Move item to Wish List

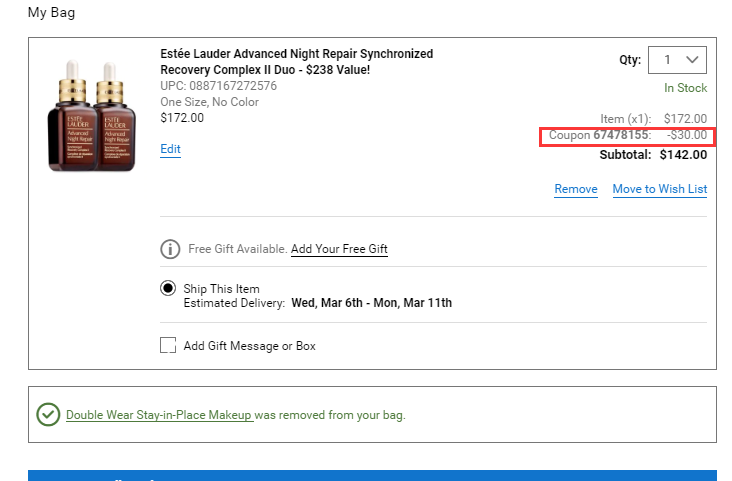click(660, 189)
